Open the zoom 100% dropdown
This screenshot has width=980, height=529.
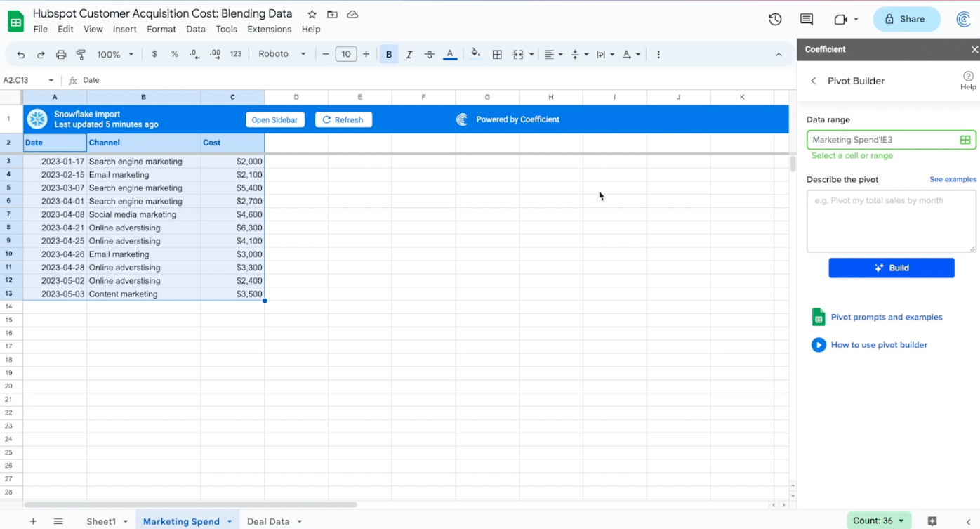tap(115, 54)
